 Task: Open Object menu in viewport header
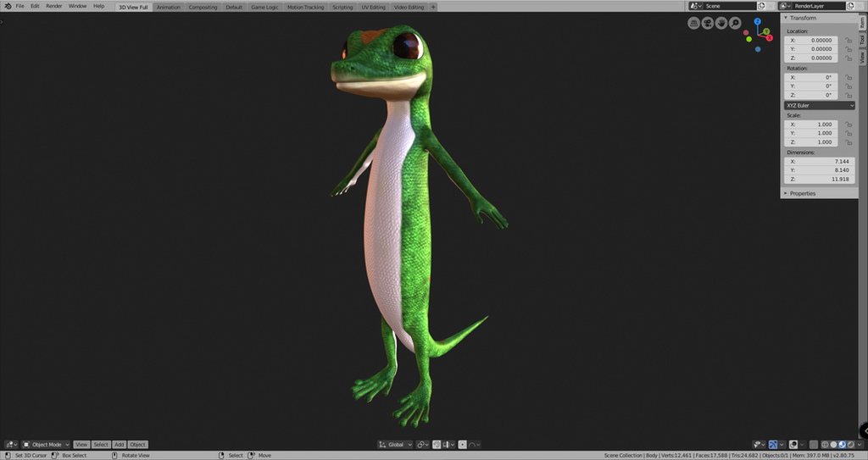click(138, 445)
